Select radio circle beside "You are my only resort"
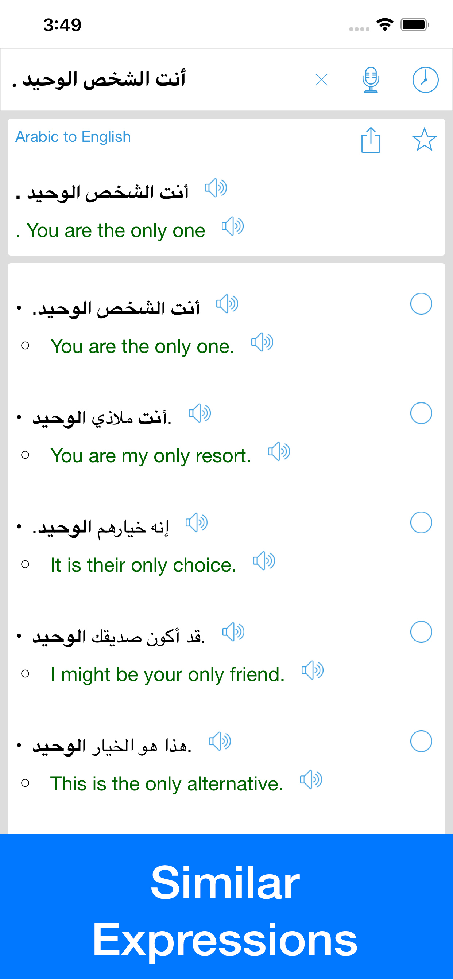This screenshot has height=980, width=453. coord(421,413)
